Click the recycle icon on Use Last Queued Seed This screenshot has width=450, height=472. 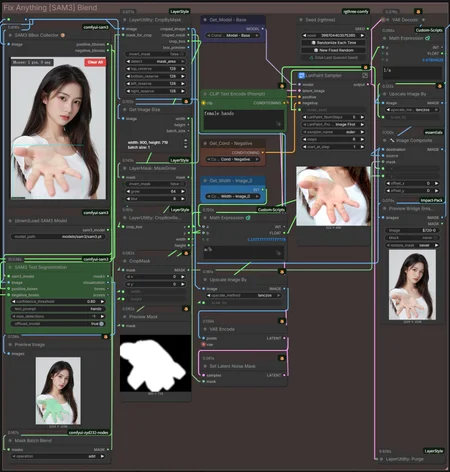click(x=311, y=58)
